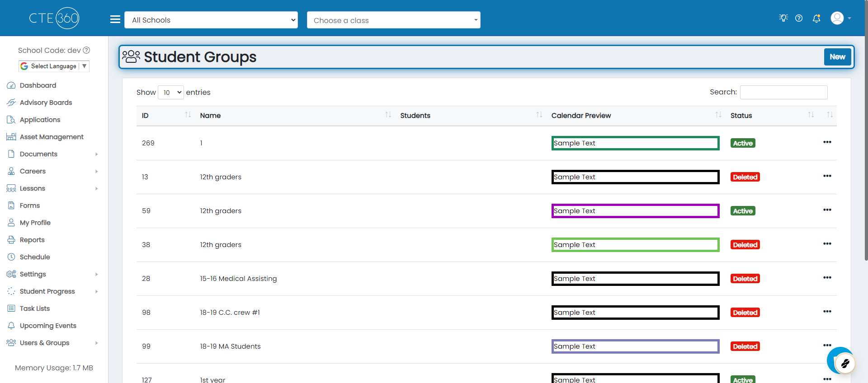Sort table by Status column
Image resolution: width=868 pixels, height=383 pixels.
771,116
